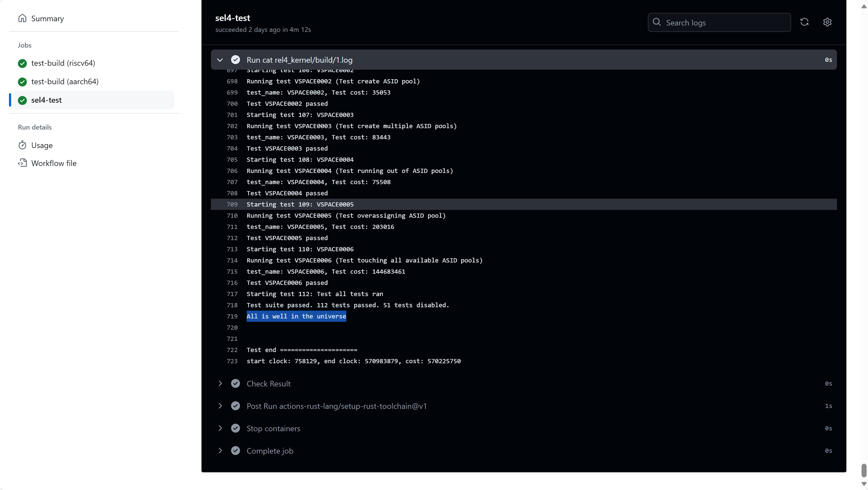This screenshot has height=490, width=868.
Task: Click the page vertical scrollbar thumb
Action: (x=864, y=470)
